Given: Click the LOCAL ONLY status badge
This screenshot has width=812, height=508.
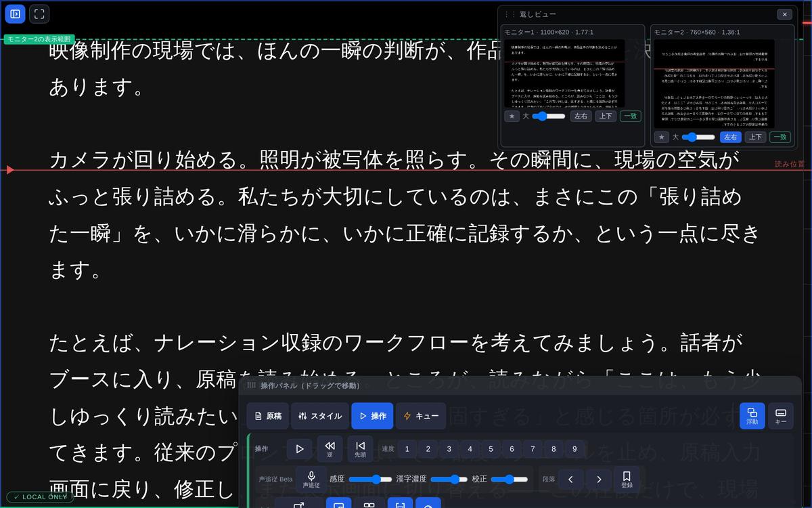Looking at the screenshot, I should [x=39, y=496].
